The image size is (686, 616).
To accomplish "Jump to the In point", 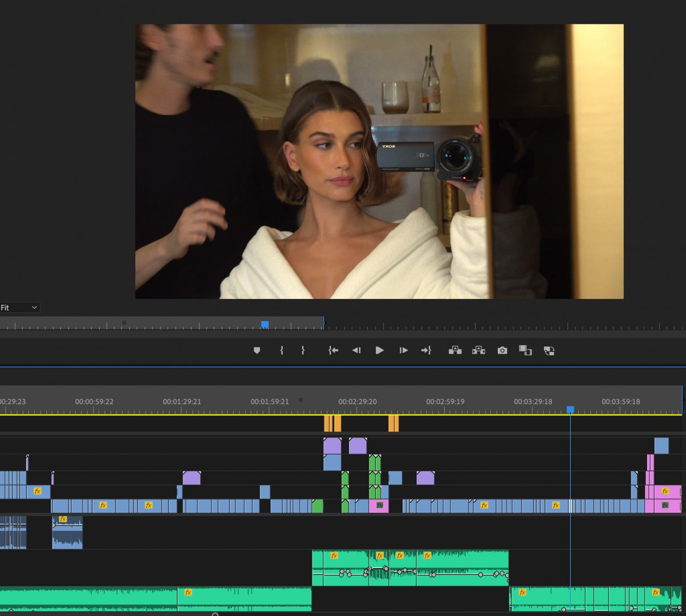I will 334,350.
